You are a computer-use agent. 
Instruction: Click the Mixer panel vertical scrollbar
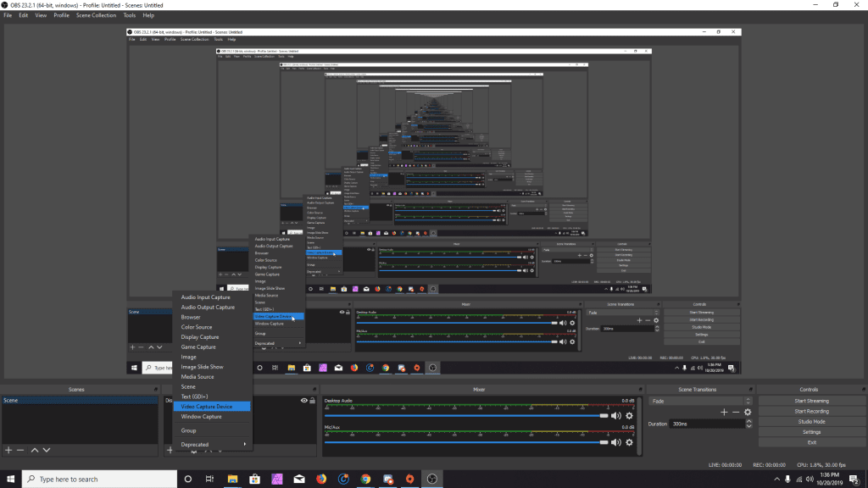(x=640, y=426)
